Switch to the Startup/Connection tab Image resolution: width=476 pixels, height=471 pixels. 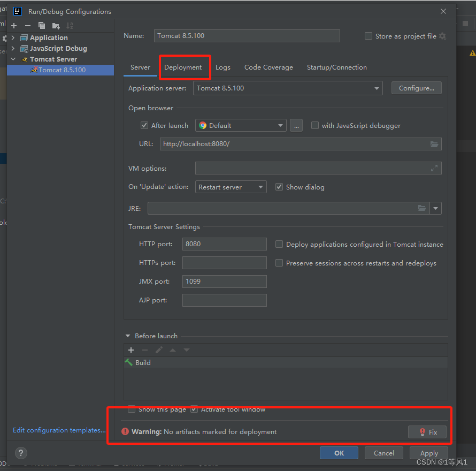(336, 67)
